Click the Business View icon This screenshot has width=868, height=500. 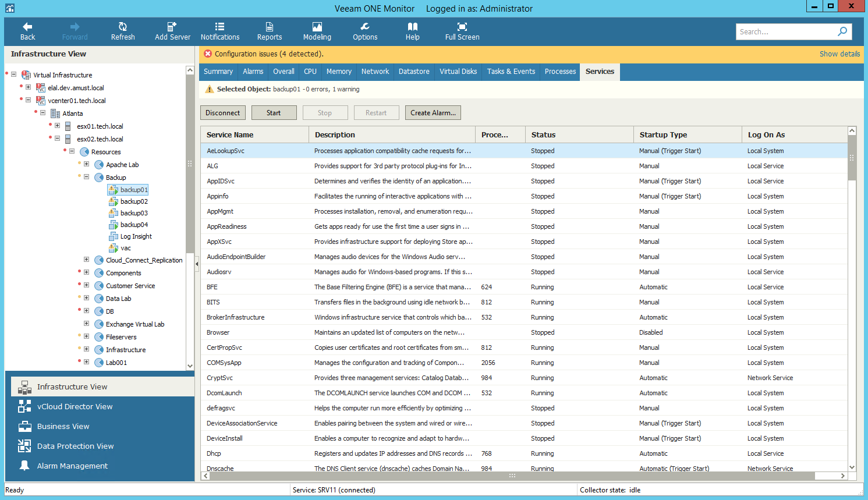24,426
